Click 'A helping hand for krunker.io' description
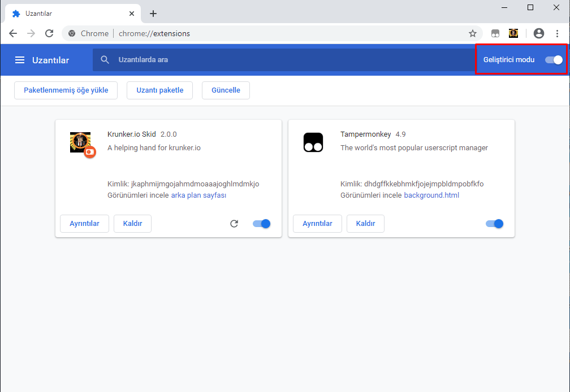 [154, 148]
